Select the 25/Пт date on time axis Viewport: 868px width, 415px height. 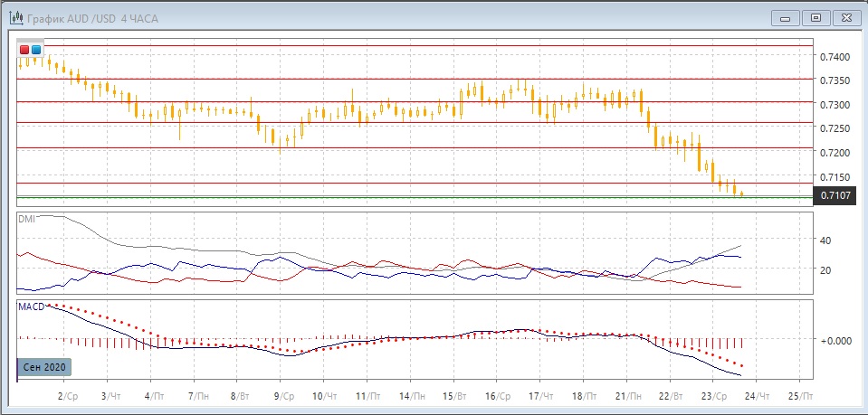click(x=801, y=397)
